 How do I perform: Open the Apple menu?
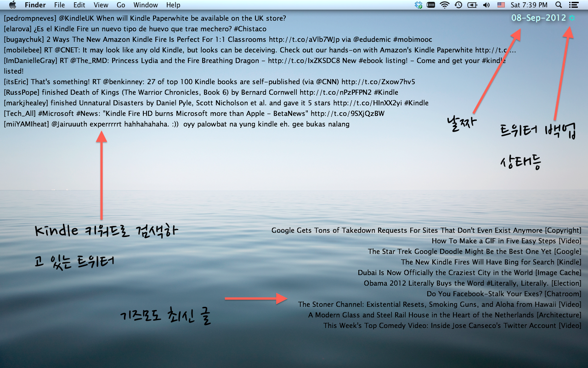tap(12, 5)
